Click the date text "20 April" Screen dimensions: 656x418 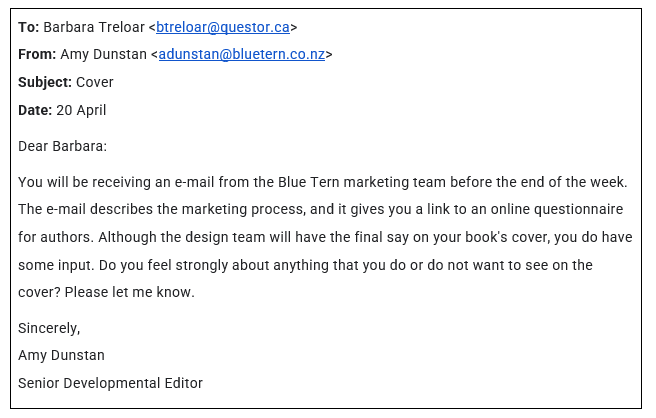tap(82, 110)
